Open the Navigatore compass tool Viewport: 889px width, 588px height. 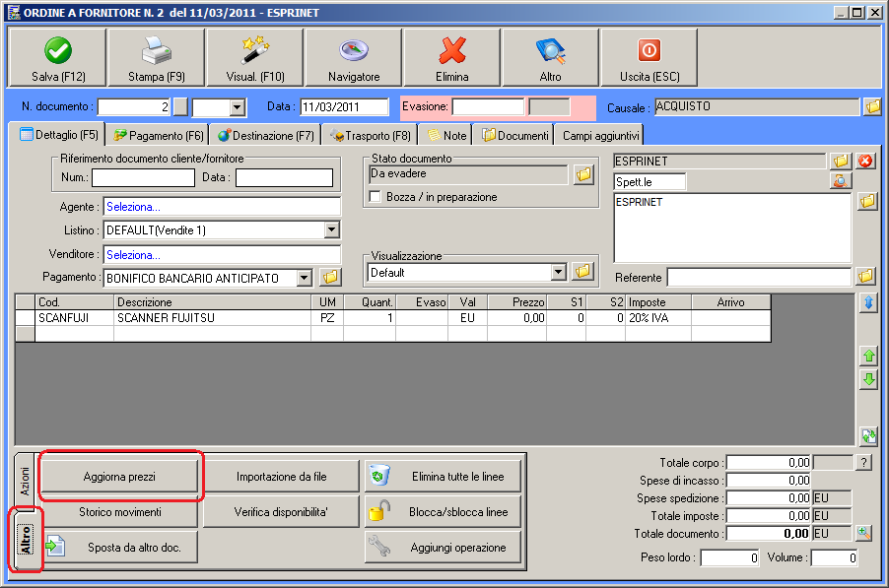pyautogui.click(x=354, y=58)
